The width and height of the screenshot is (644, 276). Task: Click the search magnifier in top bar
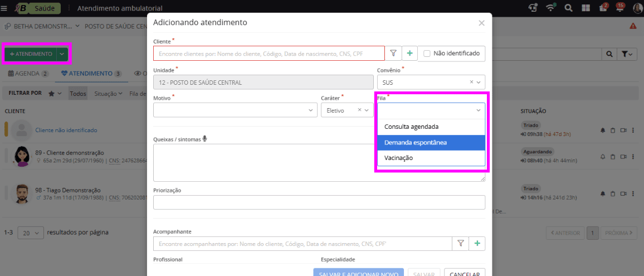pyautogui.click(x=569, y=8)
